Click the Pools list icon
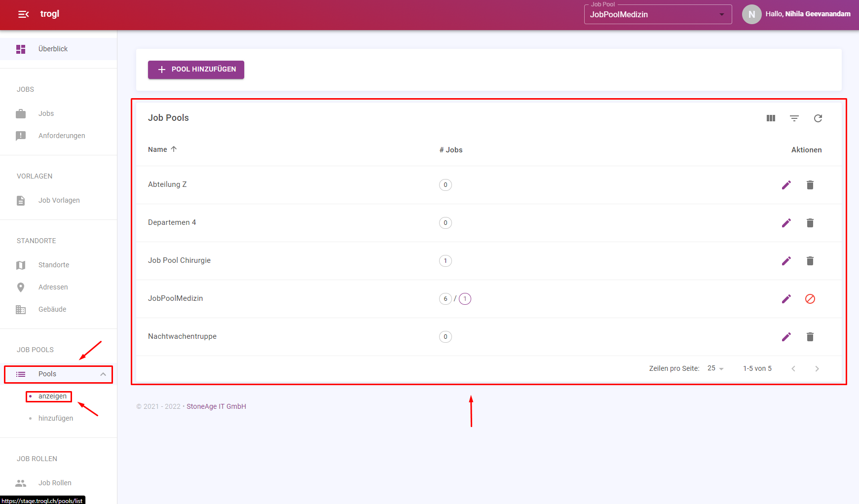 tap(21, 374)
